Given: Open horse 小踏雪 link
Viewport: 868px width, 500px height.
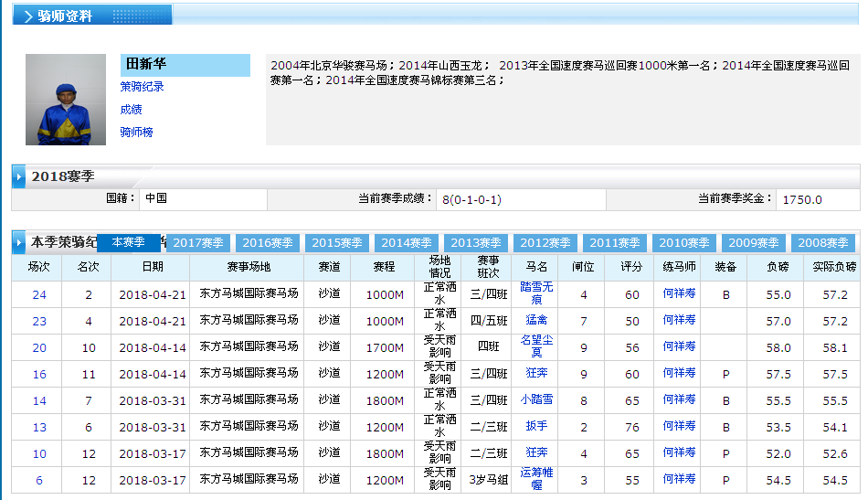Looking at the screenshot, I should point(536,399).
